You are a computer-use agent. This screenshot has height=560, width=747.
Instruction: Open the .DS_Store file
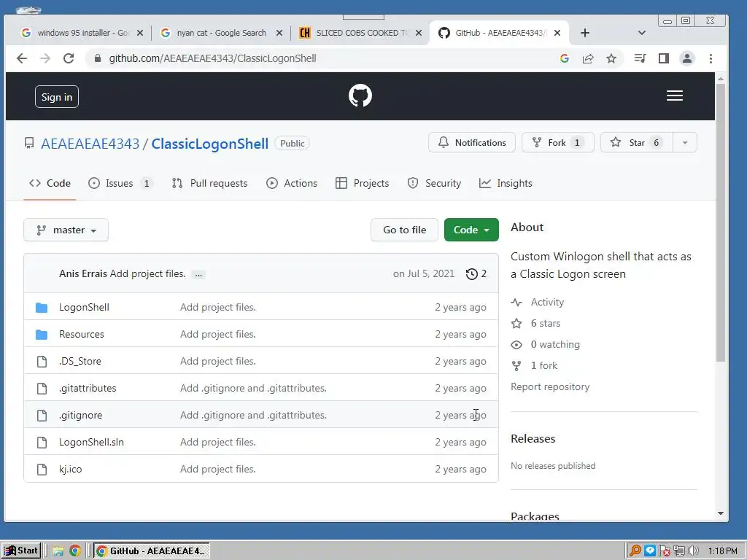(x=80, y=362)
